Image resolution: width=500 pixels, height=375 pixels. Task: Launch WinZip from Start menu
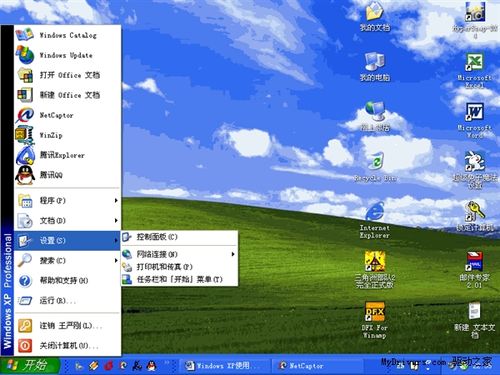pyautogui.click(x=67, y=135)
